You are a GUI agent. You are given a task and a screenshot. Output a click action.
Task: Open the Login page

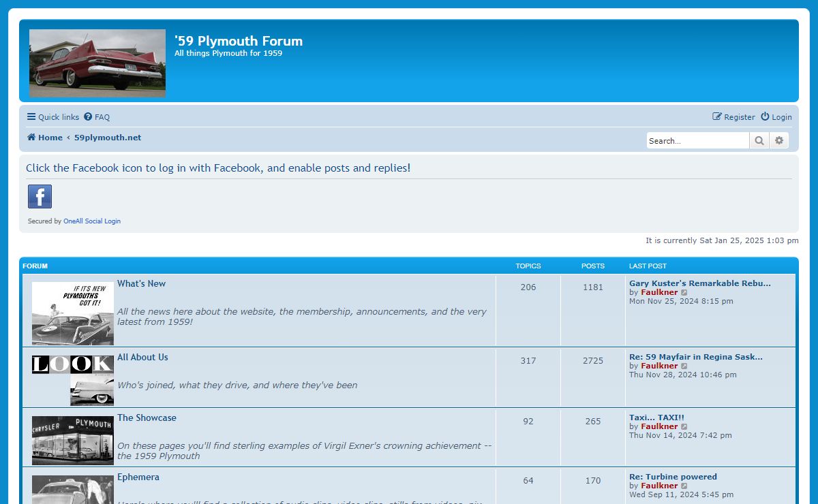point(776,117)
